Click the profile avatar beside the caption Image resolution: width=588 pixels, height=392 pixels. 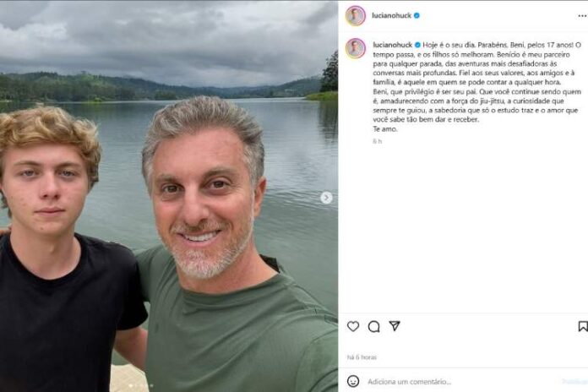(x=356, y=48)
